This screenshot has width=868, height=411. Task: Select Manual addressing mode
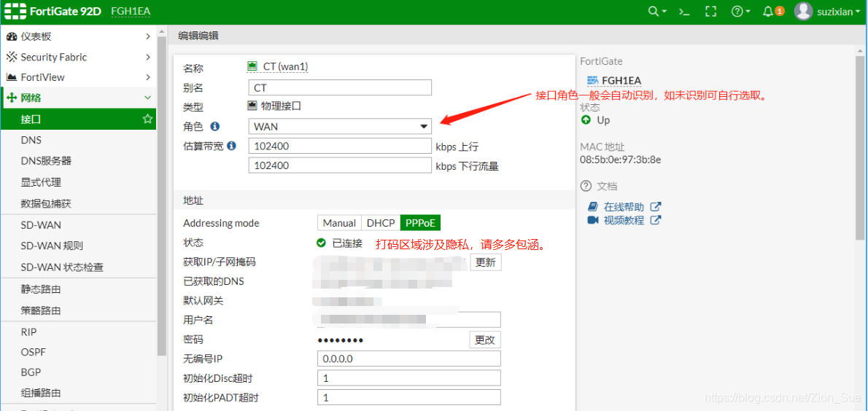[x=339, y=223]
